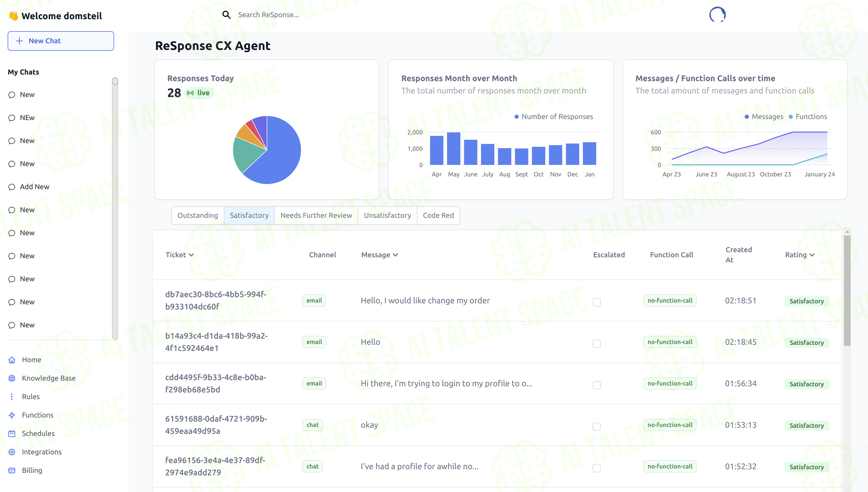This screenshot has height=492, width=868.
Task: Click the Billing card icon
Action: (12, 470)
